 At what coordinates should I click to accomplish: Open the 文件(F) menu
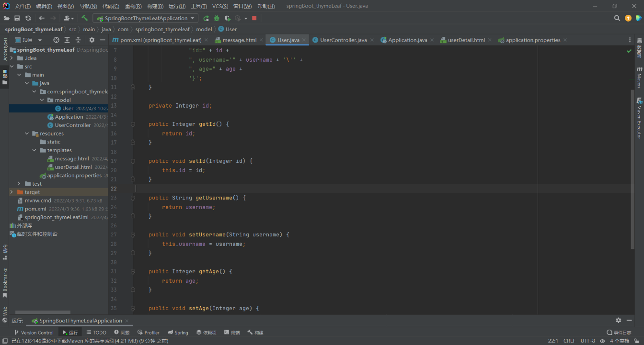[23, 6]
